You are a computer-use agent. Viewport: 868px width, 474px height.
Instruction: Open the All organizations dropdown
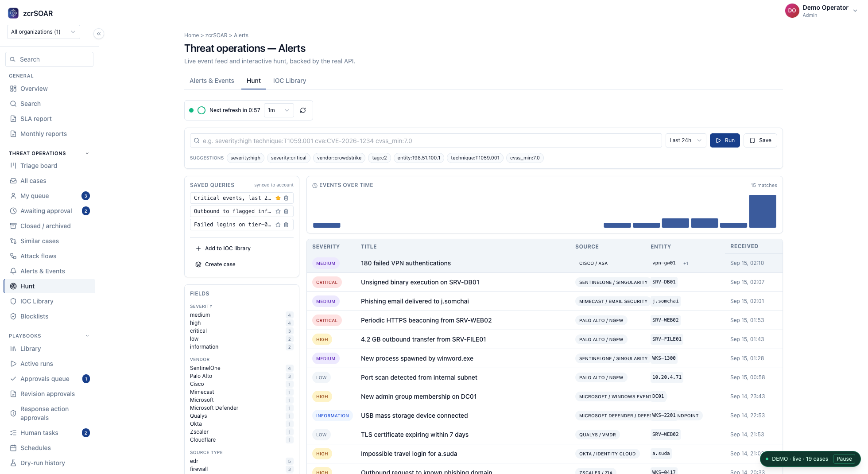pyautogui.click(x=43, y=32)
